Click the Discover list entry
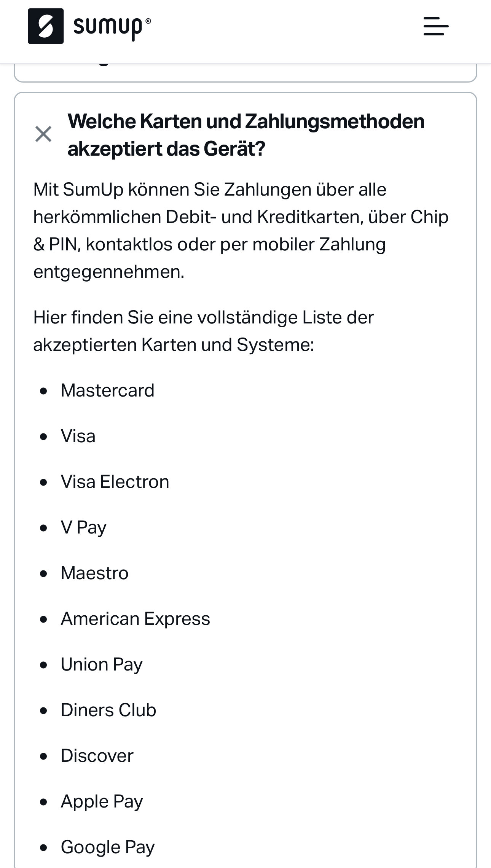The width and height of the screenshot is (491, 868). coord(97,756)
